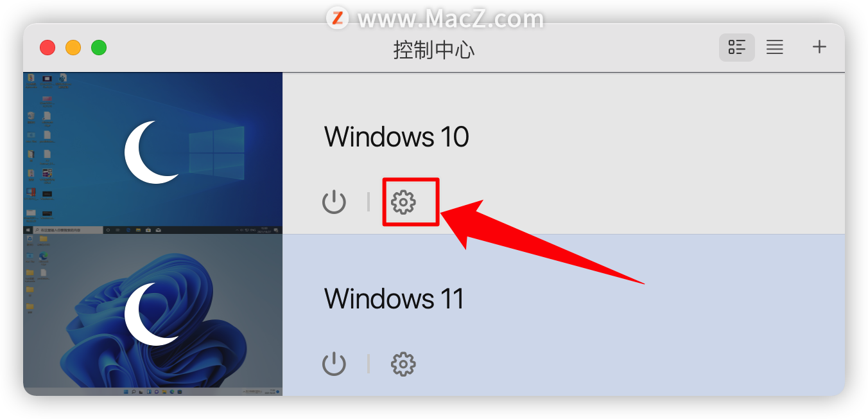Click the www.MacZ.com watermark text
Viewport: 868px width, 419px height.
pyautogui.click(x=451, y=19)
